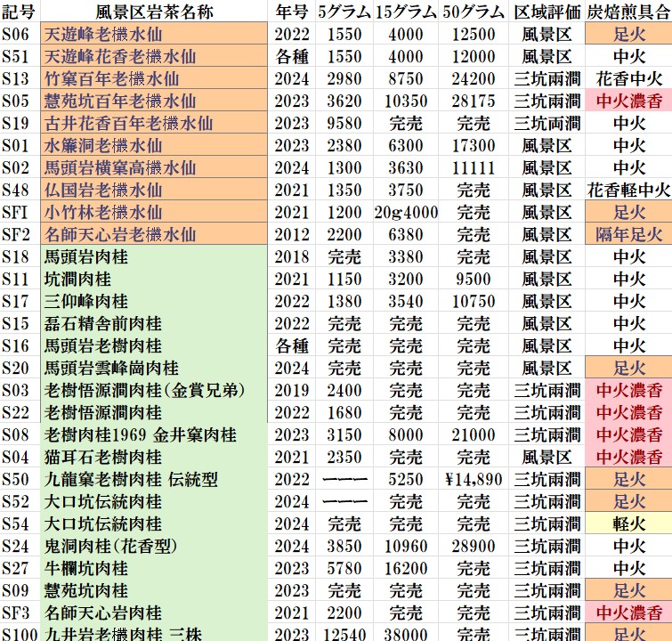Screen dimensions: 672x641
Task: Click the "¥14,890" price cell
Action: (x=474, y=479)
